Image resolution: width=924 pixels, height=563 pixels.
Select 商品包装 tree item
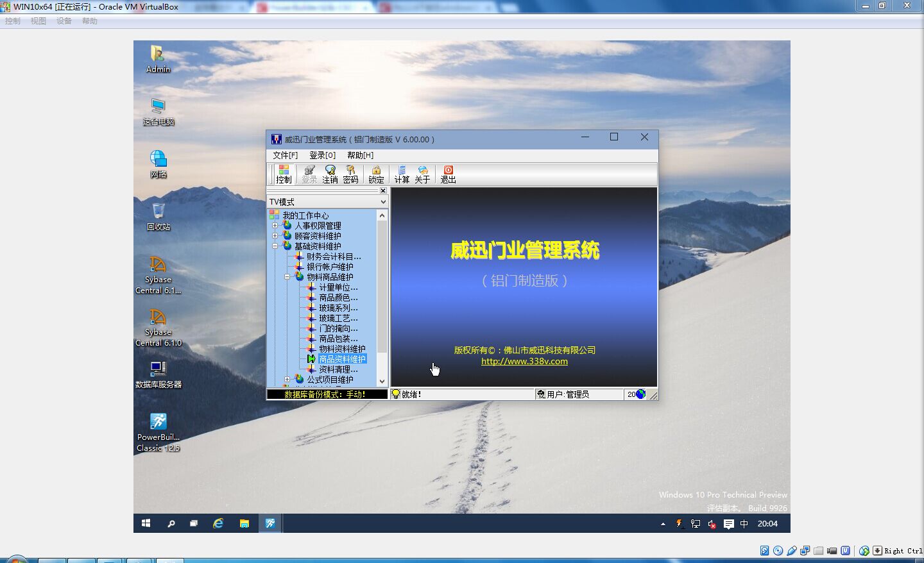tap(338, 339)
